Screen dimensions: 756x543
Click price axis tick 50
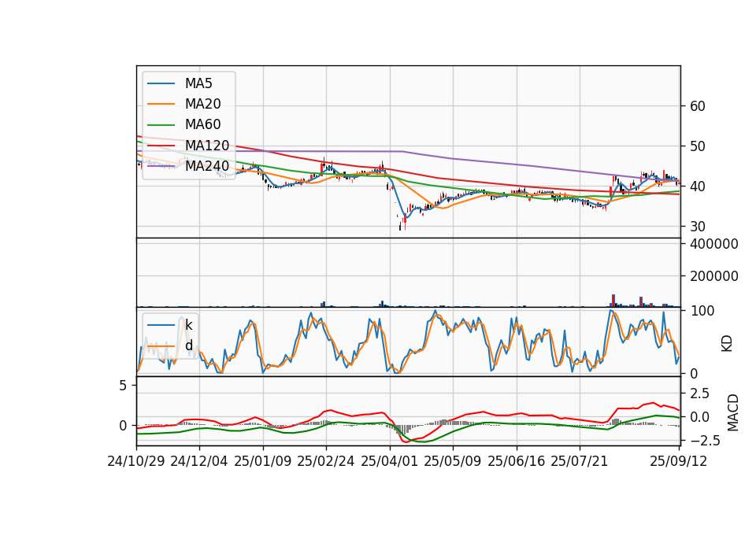(697, 146)
